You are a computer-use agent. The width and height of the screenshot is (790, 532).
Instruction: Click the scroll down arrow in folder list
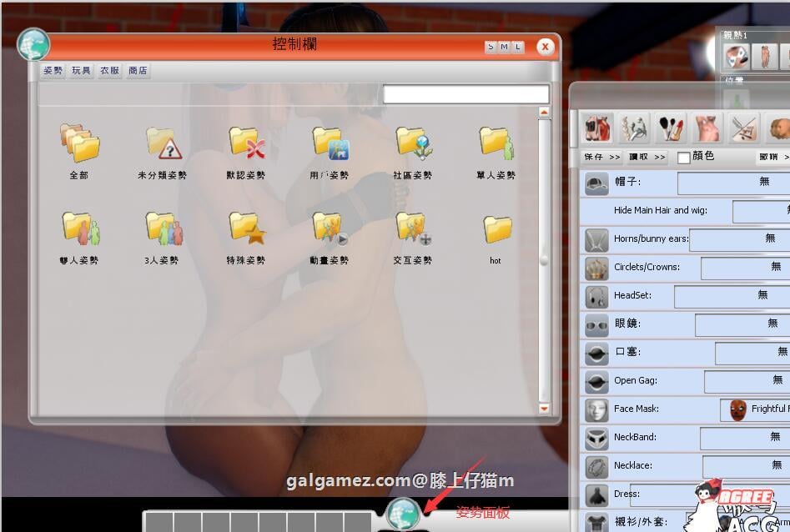click(x=545, y=409)
